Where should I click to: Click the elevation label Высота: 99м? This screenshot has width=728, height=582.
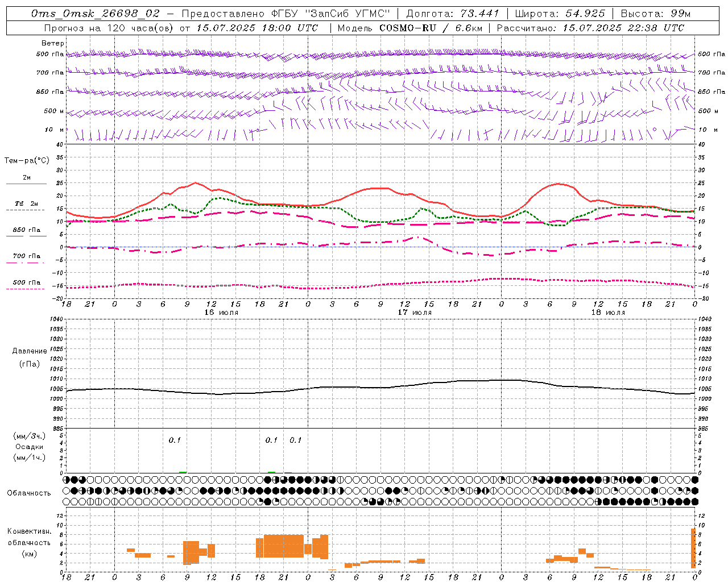coord(656,14)
